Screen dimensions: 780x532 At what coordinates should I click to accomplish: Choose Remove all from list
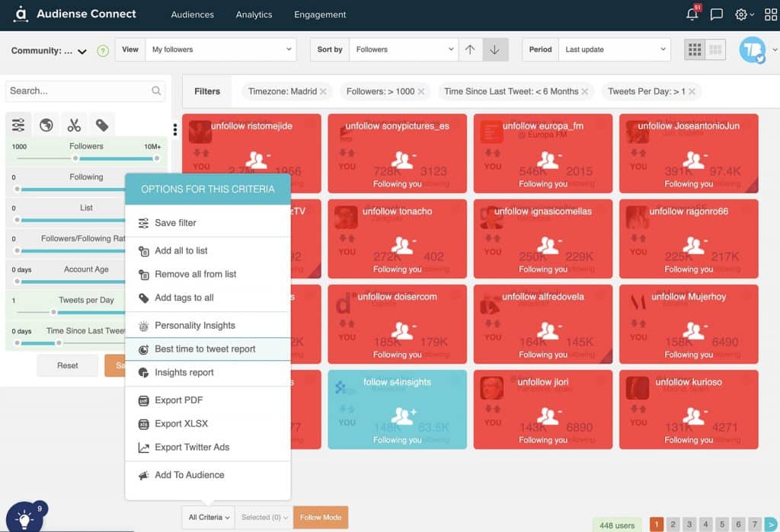tap(207, 274)
